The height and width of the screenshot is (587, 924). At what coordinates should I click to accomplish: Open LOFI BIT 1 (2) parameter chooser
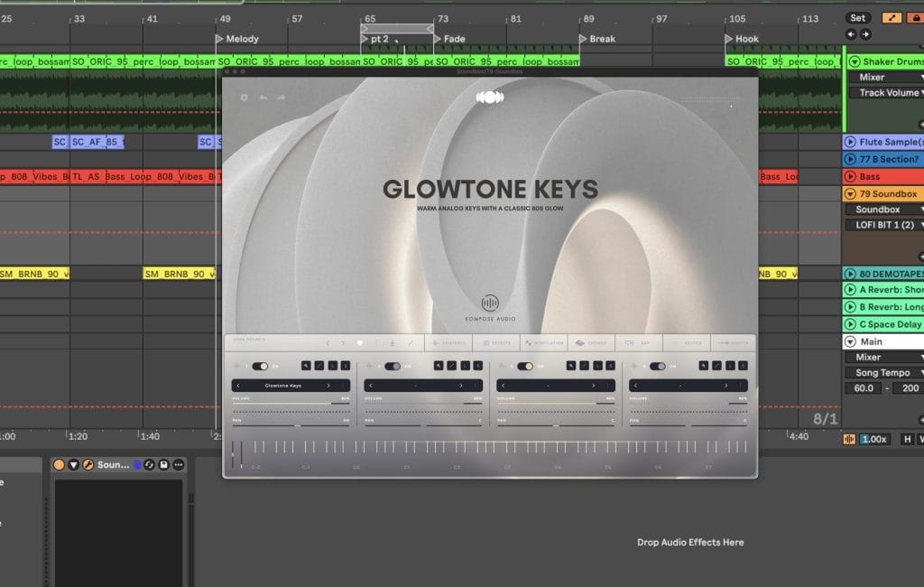click(884, 225)
